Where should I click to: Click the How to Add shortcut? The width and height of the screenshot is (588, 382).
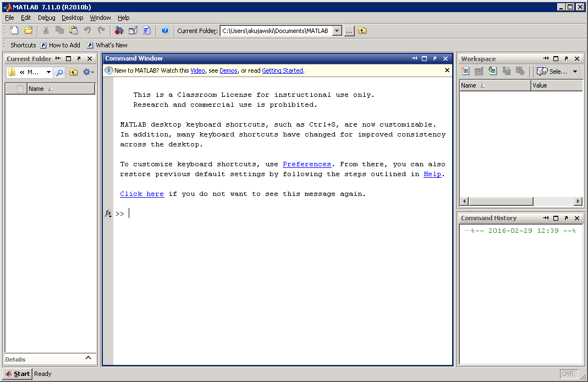pyautogui.click(x=60, y=45)
